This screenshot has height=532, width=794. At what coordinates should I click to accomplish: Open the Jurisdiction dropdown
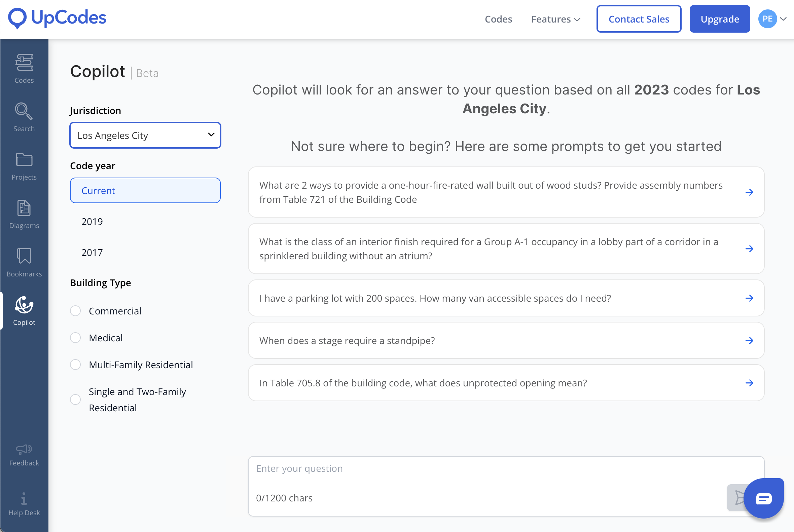coord(145,135)
